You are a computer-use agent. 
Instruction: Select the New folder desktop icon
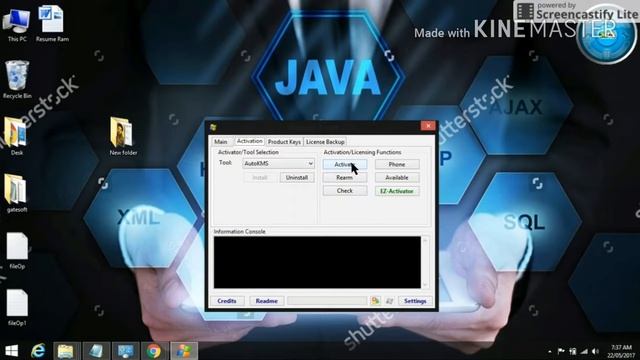[x=123, y=137]
